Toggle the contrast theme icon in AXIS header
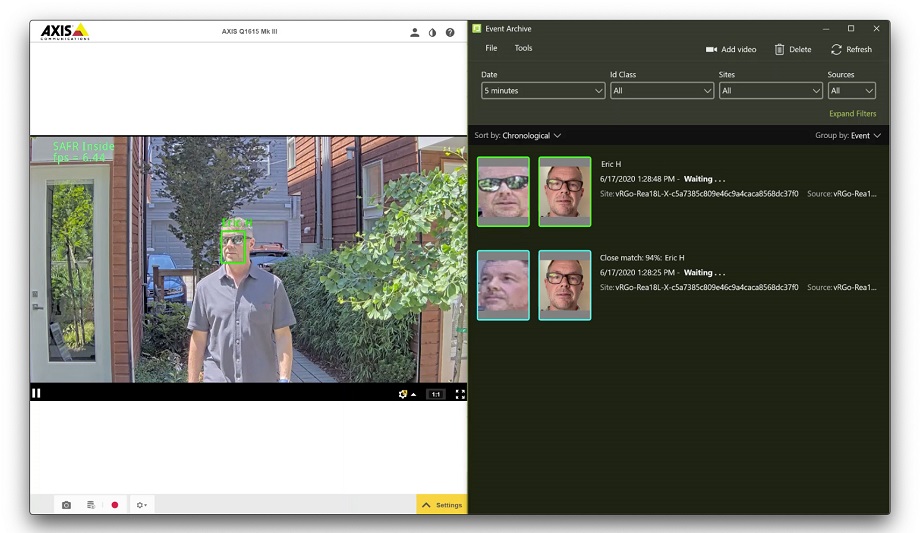 pos(432,32)
